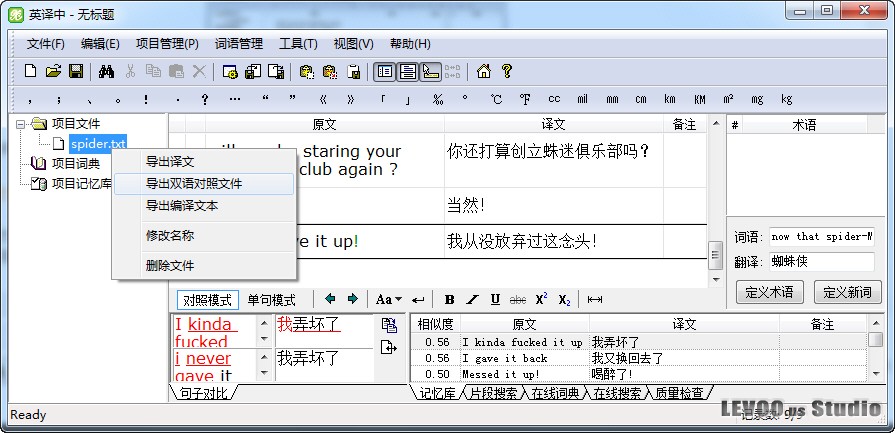Save with the floppy disk icon

click(76, 71)
